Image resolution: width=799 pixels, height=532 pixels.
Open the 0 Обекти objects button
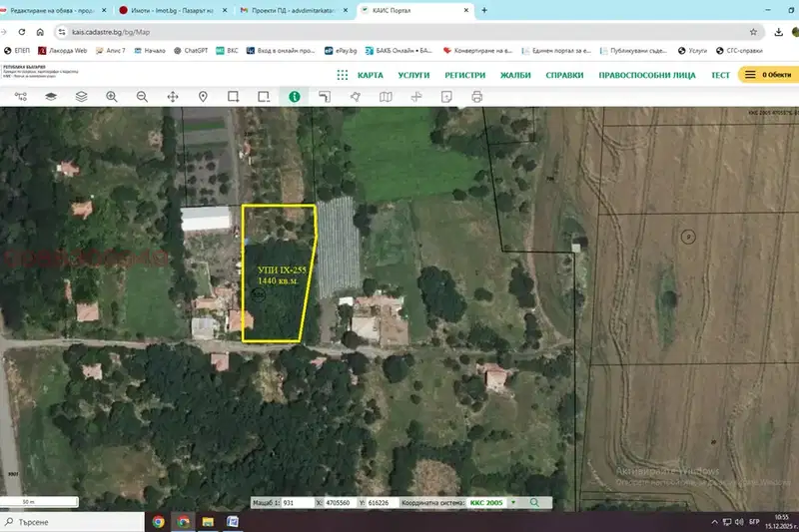(x=768, y=75)
